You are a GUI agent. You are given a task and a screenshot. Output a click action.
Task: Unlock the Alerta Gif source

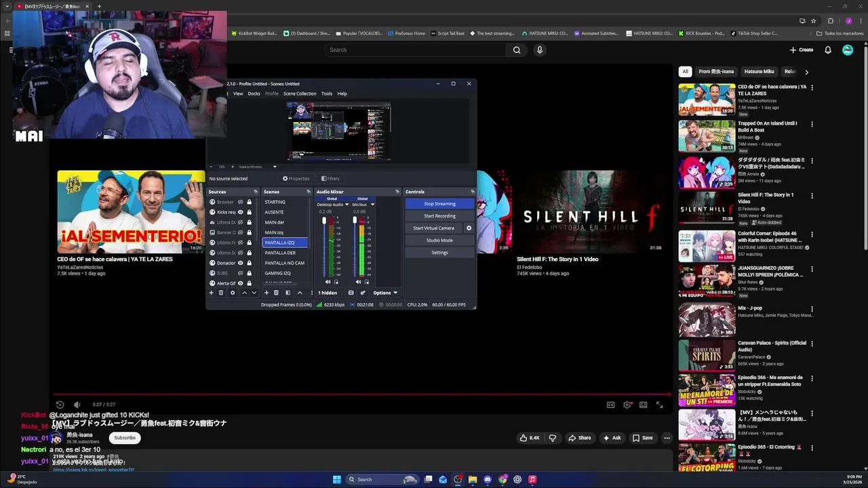tap(249, 283)
